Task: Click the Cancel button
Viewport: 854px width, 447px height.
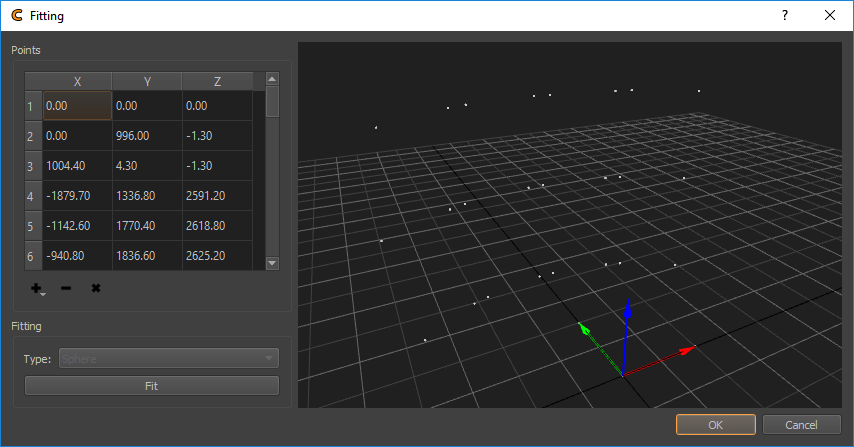Action: pyautogui.click(x=801, y=425)
